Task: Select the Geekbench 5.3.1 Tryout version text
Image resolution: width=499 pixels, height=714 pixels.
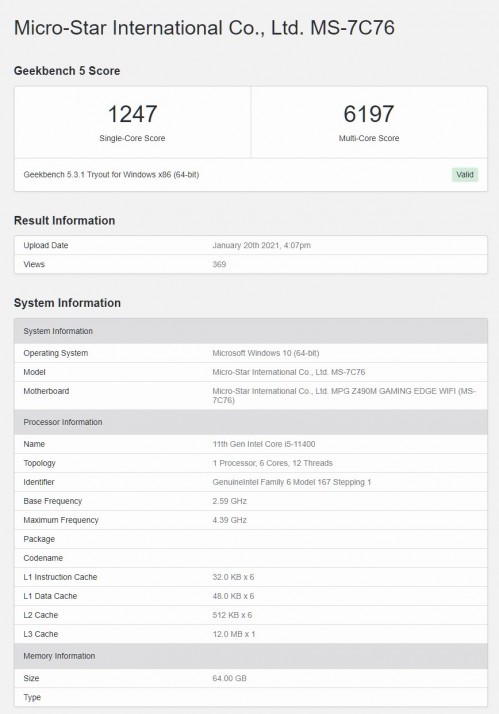Action: (111, 174)
